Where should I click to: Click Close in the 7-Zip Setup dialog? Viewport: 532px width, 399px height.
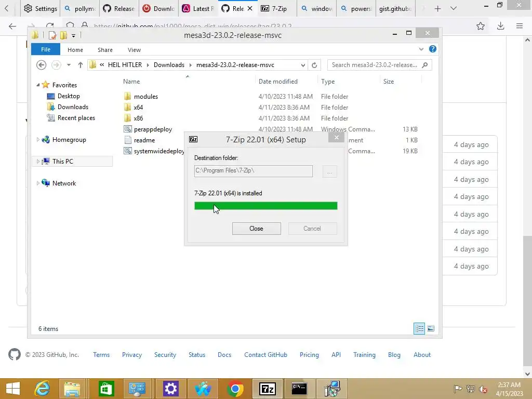(x=256, y=229)
